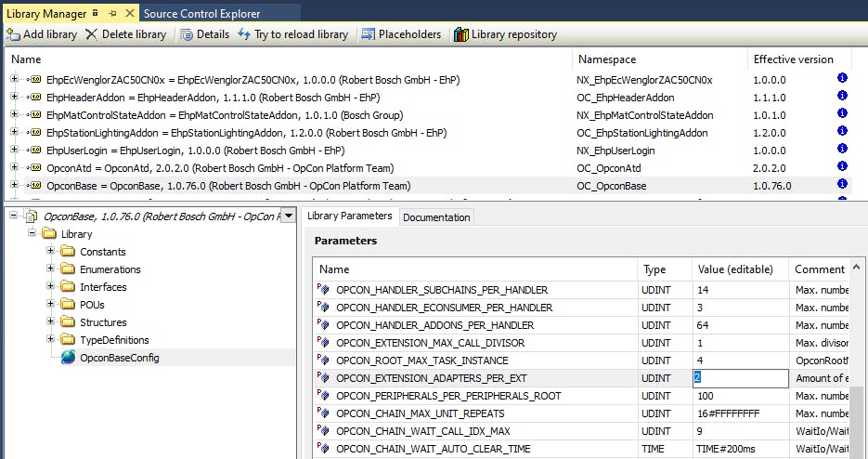Screen dimensions: 868x459
Task: Expand the EhpMatControlStateAddon library row
Action: pos(14,114)
